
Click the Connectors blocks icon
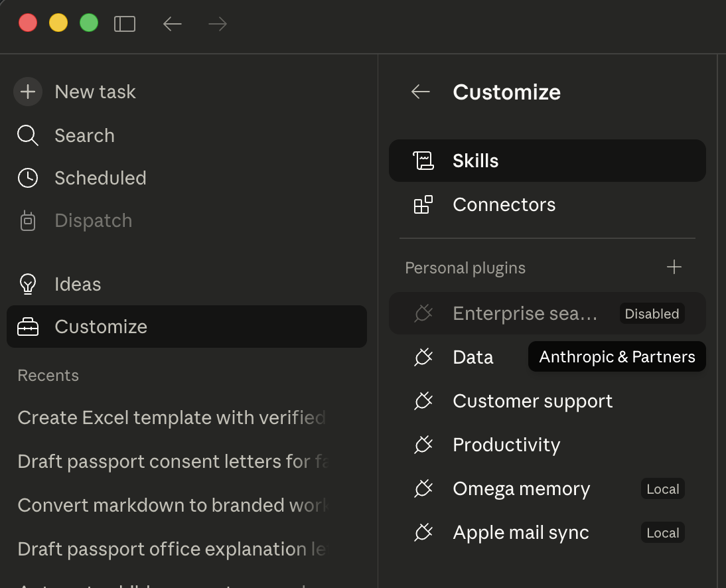[x=423, y=204]
